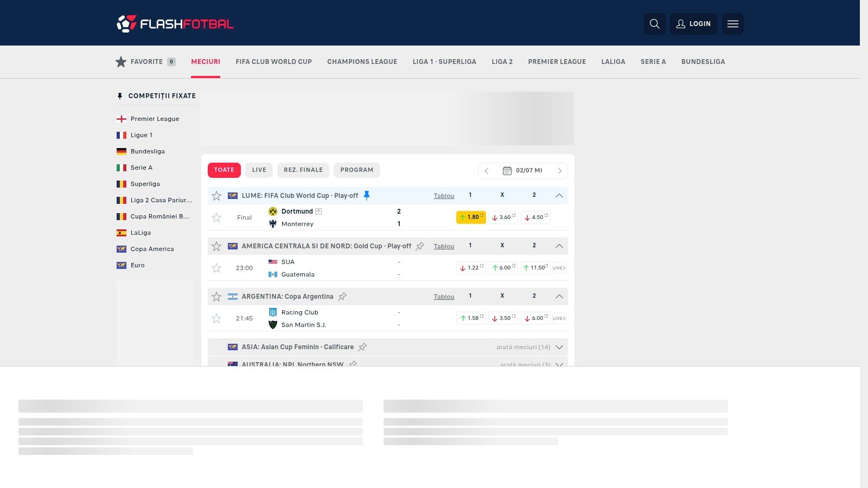Star the Dortmund vs Monterrey match
868x488 pixels.
[216, 217]
